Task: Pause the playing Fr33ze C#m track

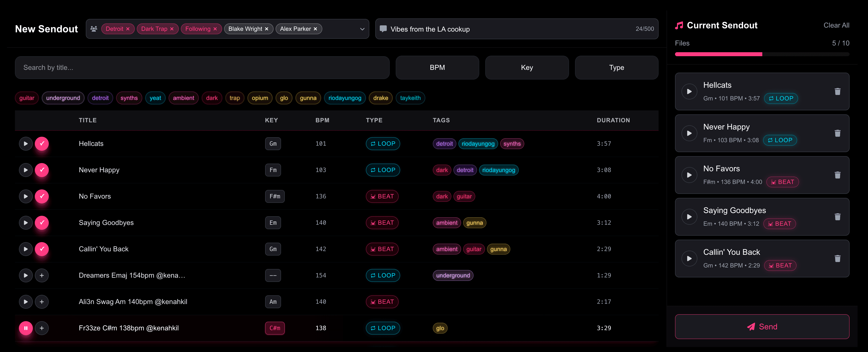Action: (x=26, y=328)
